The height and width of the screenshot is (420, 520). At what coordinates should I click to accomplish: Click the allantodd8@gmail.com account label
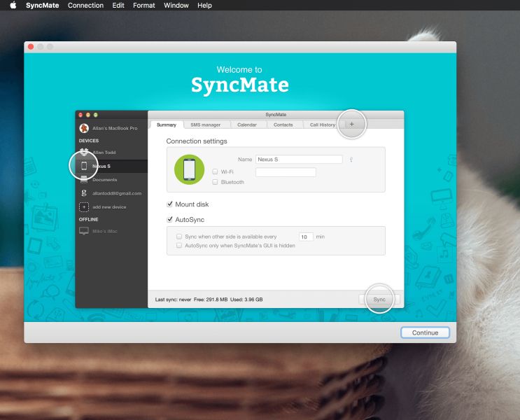pos(117,193)
